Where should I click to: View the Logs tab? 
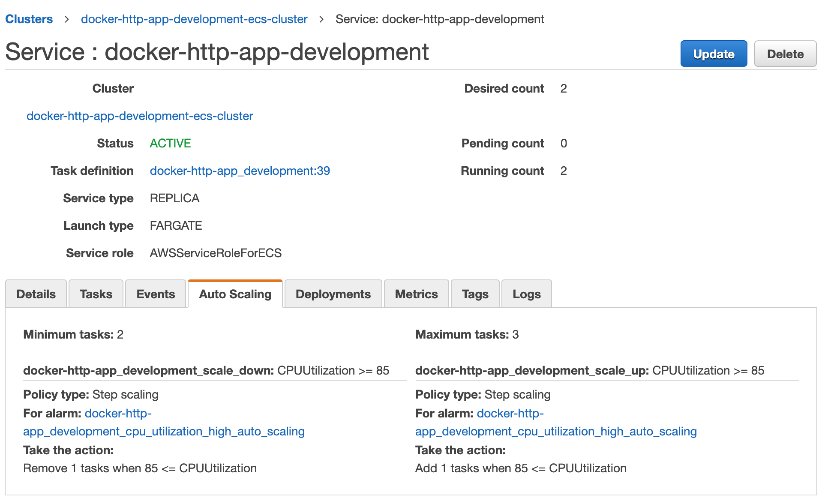pos(526,294)
